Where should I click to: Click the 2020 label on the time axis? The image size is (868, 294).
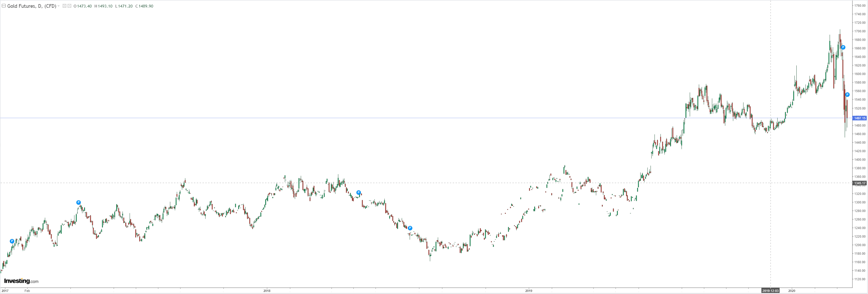click(x=792, y=291)
